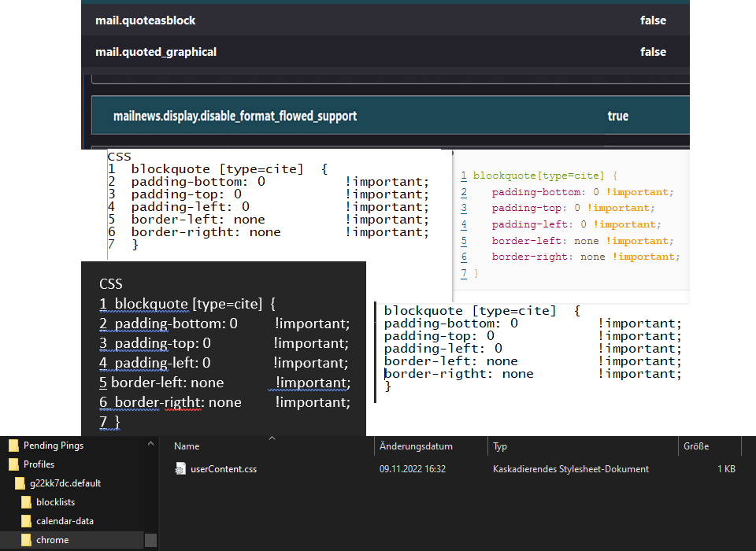Sort files by the Name column header
The height and width of the screenshot is (551, 756).
click(x=187, y=446)
